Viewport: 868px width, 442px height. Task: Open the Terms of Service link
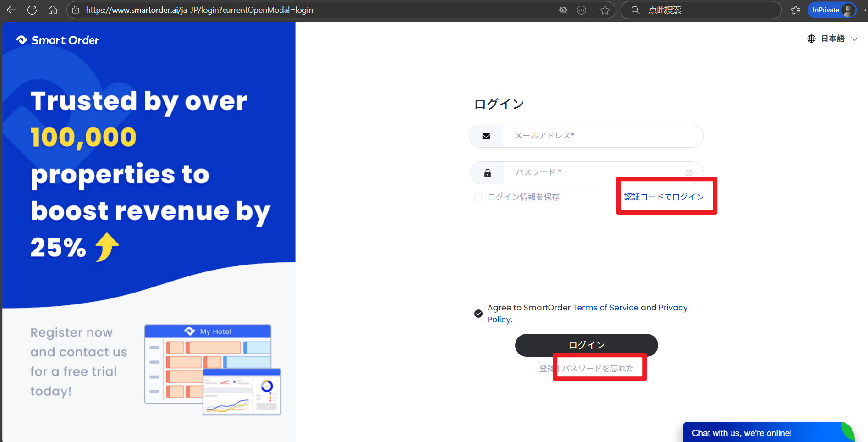point(605,308)
